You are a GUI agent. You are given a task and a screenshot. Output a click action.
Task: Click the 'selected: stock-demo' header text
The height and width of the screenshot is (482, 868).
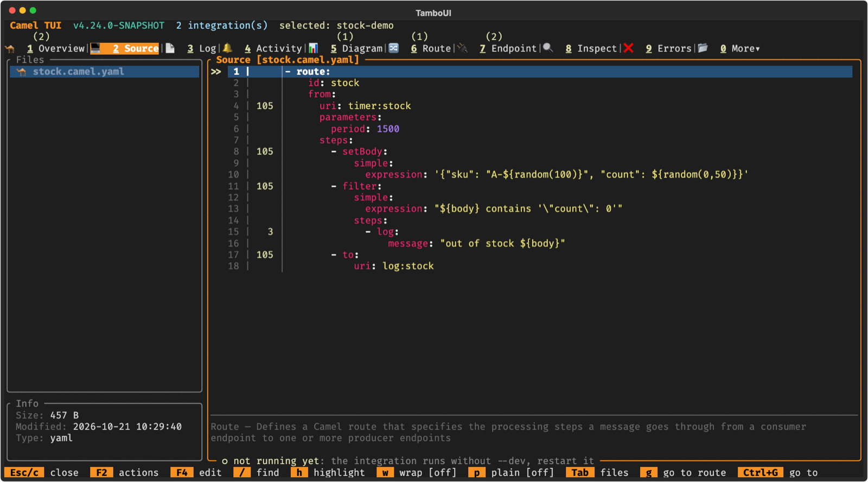point(336,26)
